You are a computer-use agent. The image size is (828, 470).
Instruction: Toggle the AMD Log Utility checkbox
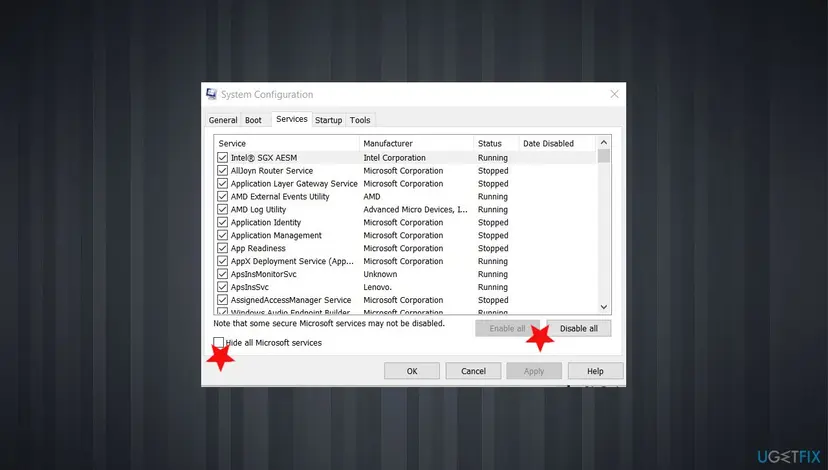222,209
